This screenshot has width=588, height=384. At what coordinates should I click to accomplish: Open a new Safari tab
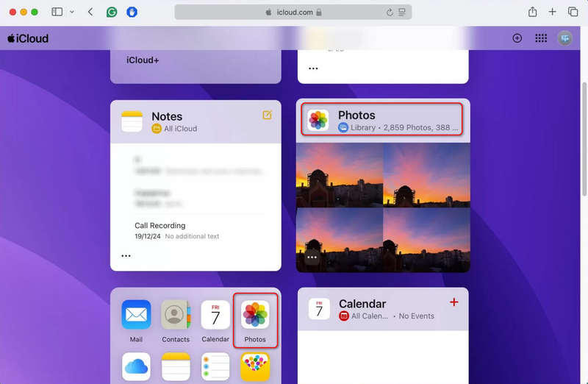553,12
